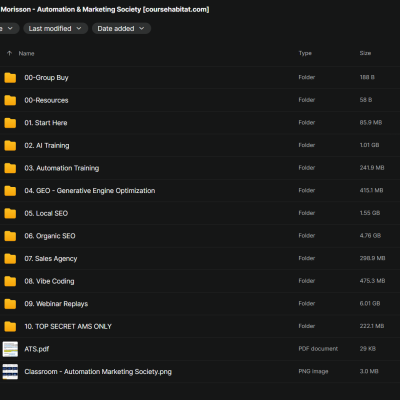The width and height of the screenshot is (400, 400).
Task: Click the PDF document type cell
Action: pos(318,349)
